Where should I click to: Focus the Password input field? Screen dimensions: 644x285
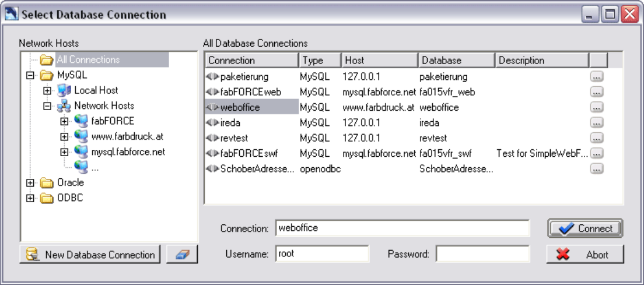483,254
